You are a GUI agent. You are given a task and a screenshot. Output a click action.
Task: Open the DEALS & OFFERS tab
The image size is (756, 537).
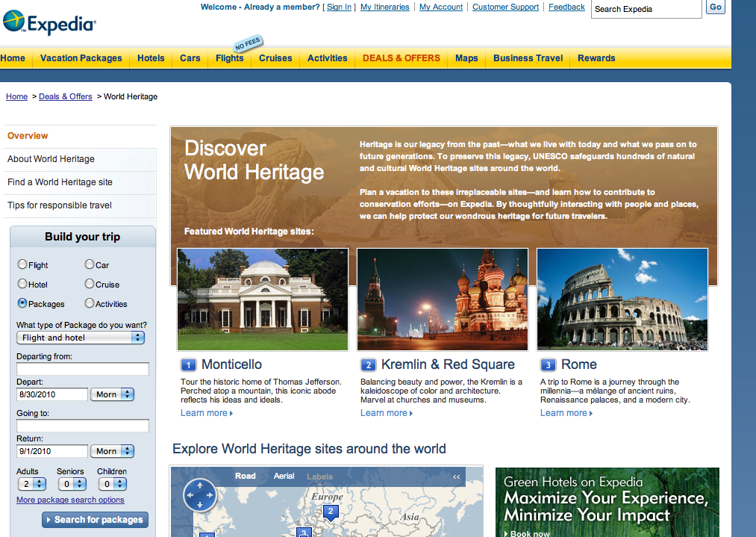click(402, 58)
